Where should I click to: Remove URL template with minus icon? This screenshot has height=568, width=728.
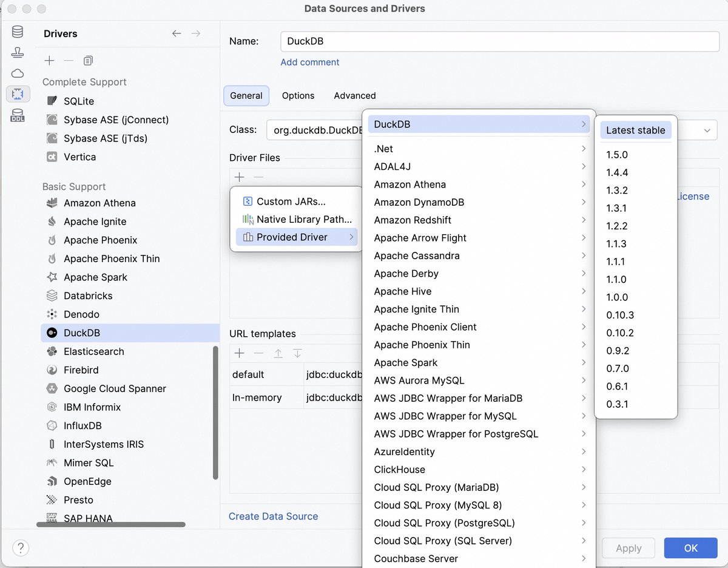click(x=258, y=353)
